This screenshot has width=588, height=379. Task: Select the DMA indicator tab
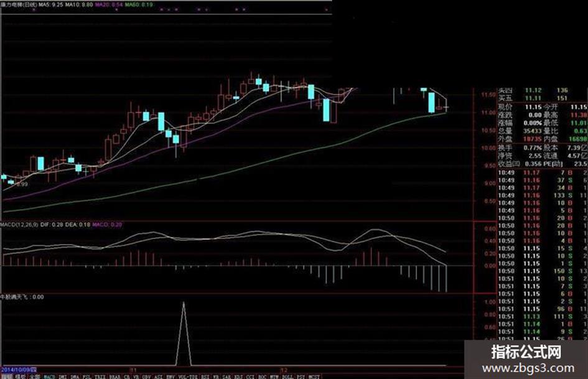(x=75, y=377)
